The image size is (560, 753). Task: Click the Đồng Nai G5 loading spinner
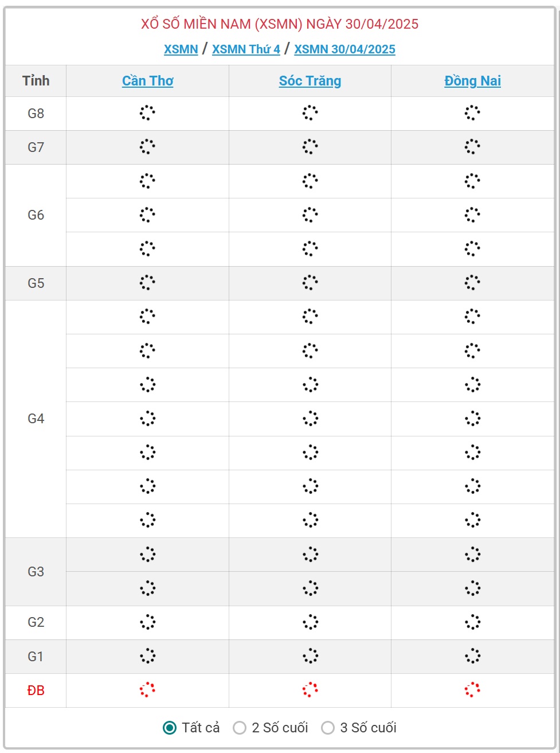472,283
